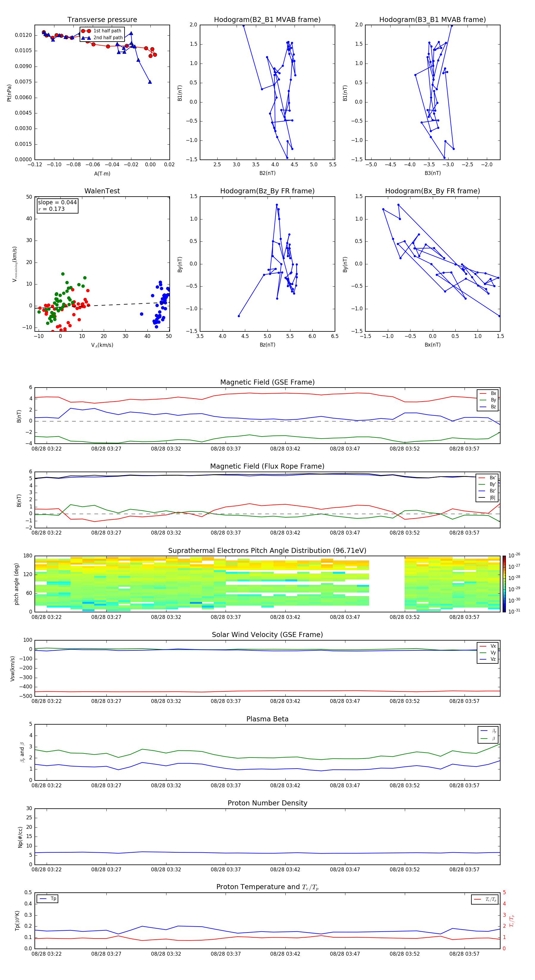
Task: Select 'Vz' in the solar wind legend
Action: pos(488,659)
